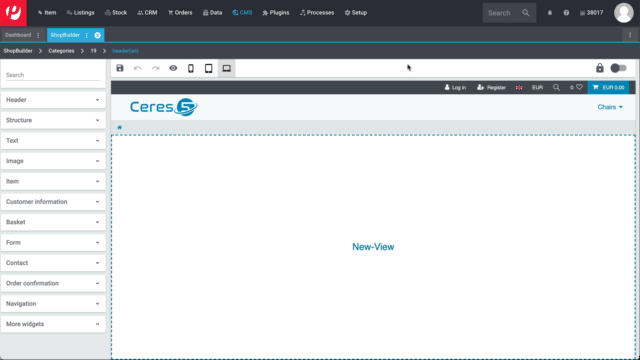Viewport: 640px width, 360px height.
Task: Close the ShopBuilder tab
Action: (98, 35)
